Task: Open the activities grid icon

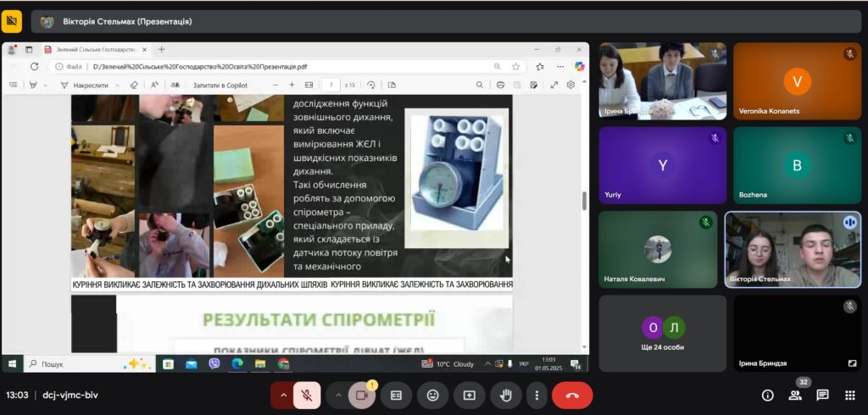Action: point(849,395)
